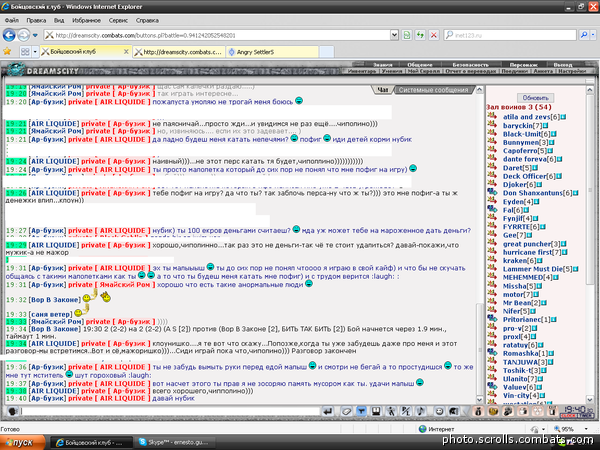Click info icon after Black-Umit[6]
This screenshot has height=450, width=600.
[554, 134]
